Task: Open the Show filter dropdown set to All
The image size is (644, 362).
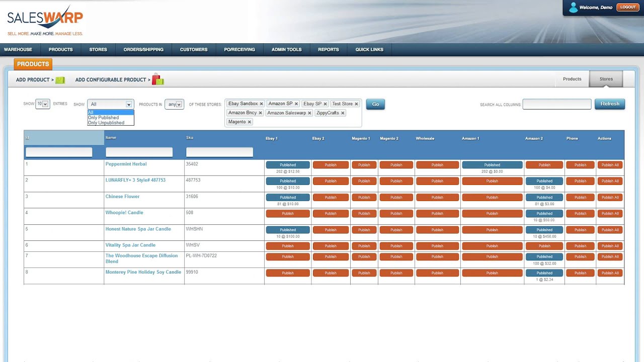Action: pyautogui.click(x=111, y=104)
